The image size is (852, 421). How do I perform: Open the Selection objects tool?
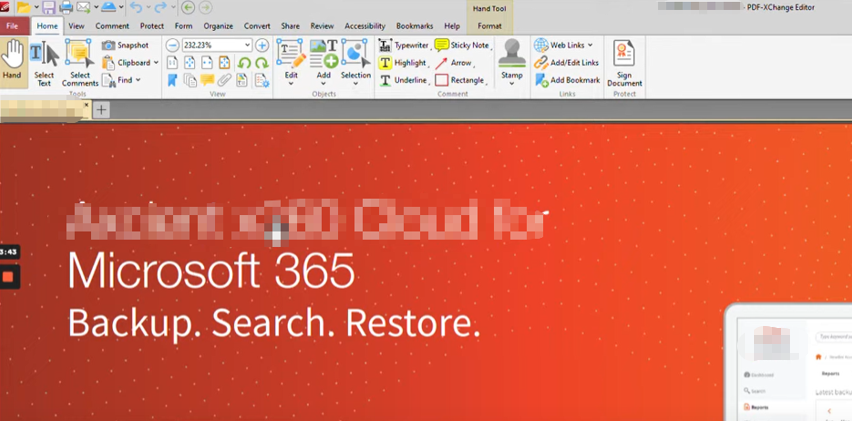(356, 58)
